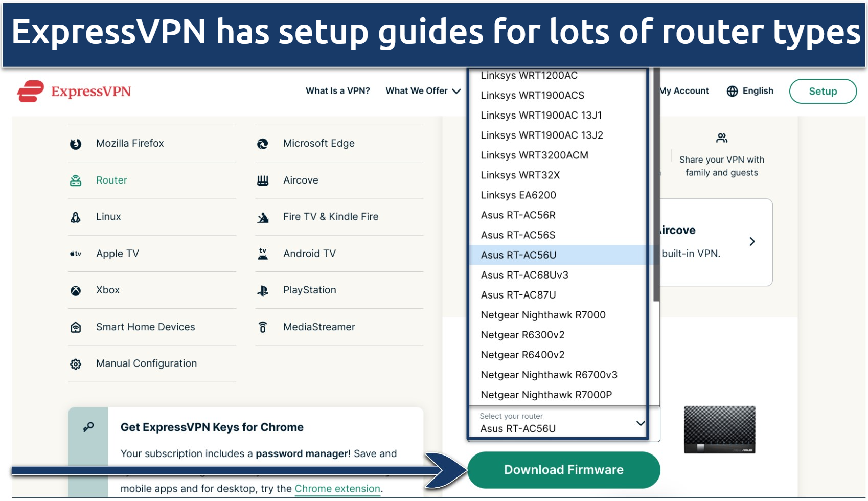This screenshot has height=501, width=868.
Task: Open the Select your router dropdown
Action: (560, 423)
